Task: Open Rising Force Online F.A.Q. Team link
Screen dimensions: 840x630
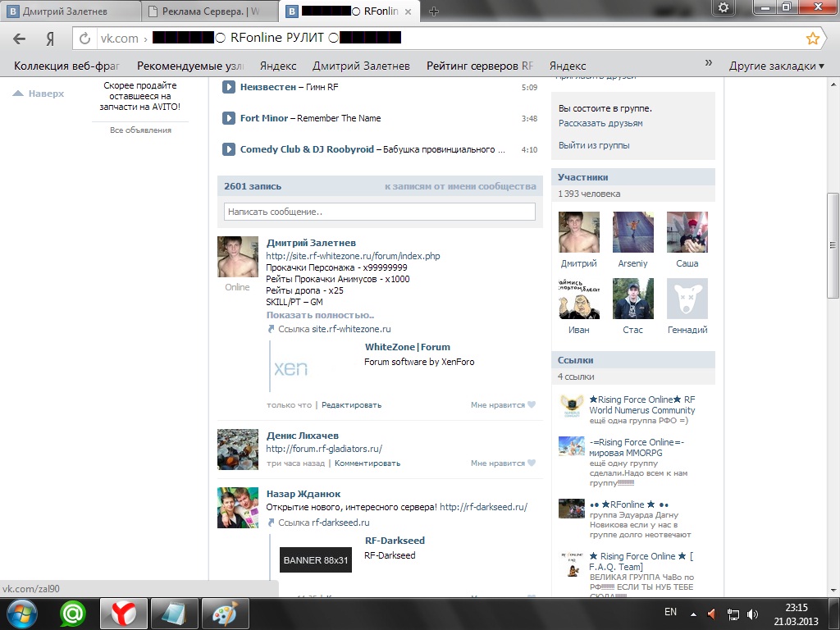Action: [641, 561]
